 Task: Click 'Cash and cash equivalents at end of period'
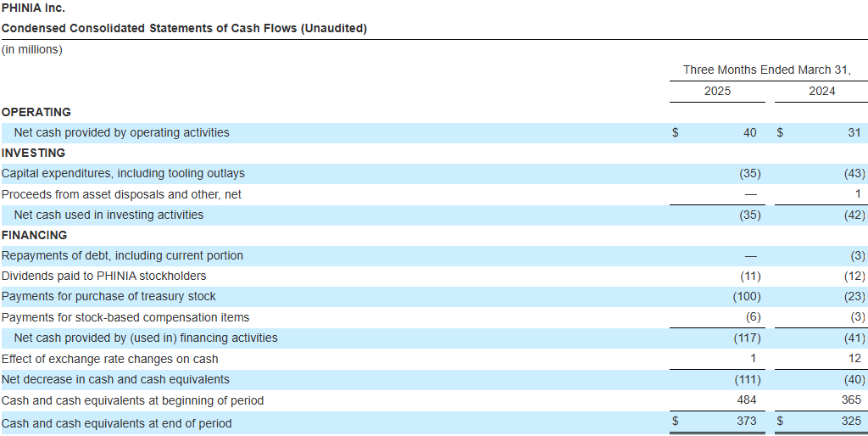coord(116,424)
